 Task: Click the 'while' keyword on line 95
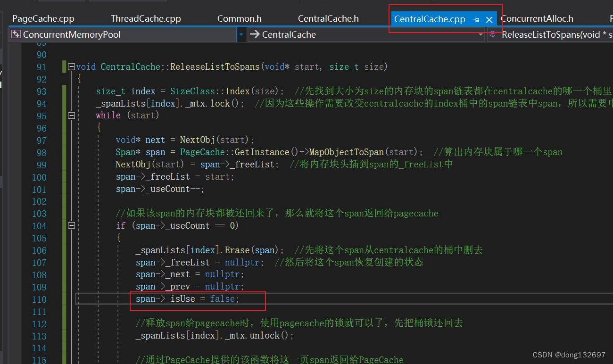tap(108, 116)
